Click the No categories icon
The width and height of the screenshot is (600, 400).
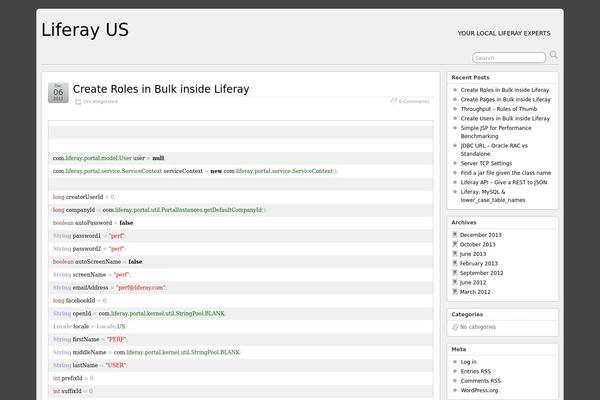455,327
